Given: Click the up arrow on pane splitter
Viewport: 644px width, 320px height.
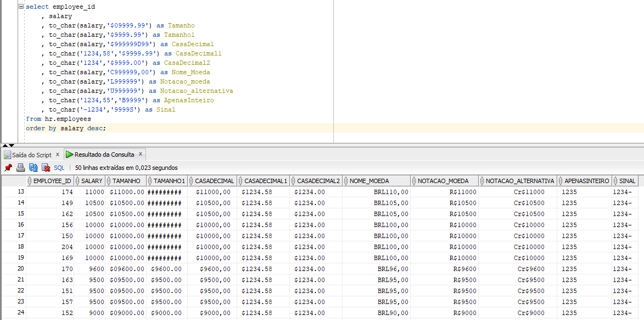Looking at the screenshot, I should (x=5, y=145).
